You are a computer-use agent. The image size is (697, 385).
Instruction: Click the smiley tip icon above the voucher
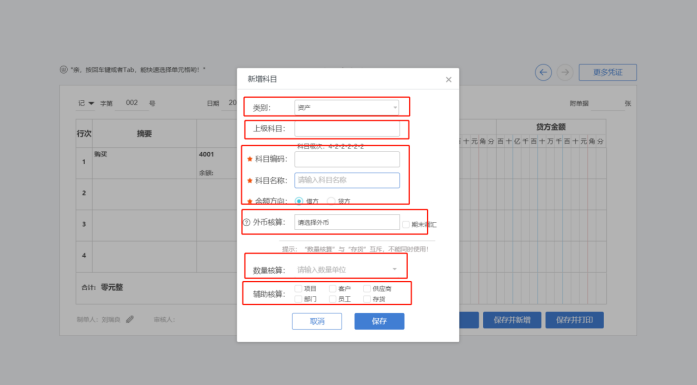[x=64, y=70]
